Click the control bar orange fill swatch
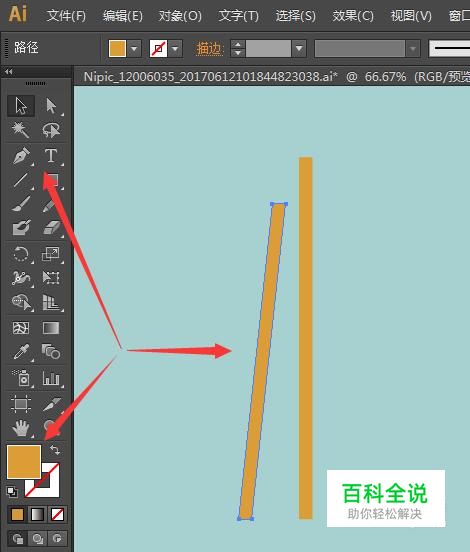 click(x=118, y=48)
